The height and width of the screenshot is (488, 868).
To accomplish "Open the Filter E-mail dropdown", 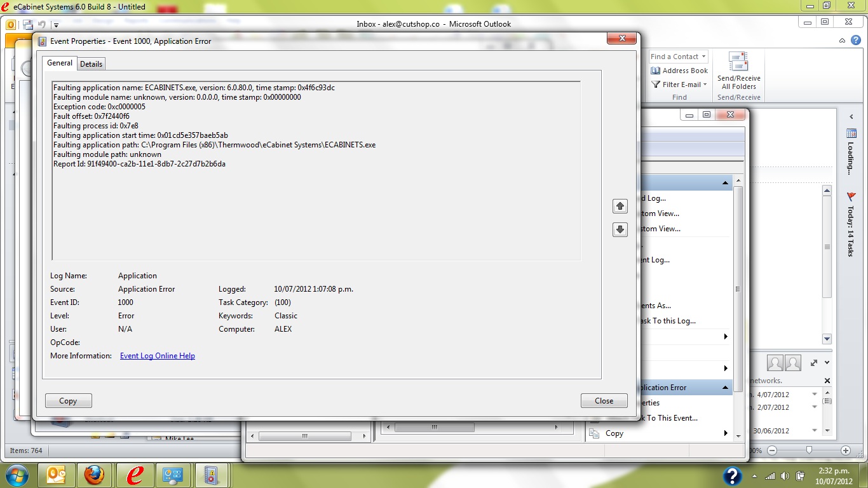I will coord(679,85).
